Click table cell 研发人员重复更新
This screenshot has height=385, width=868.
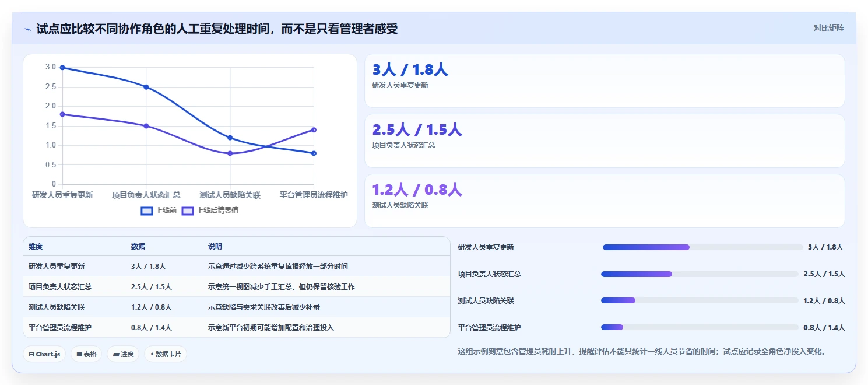click(x=57, y=267)
